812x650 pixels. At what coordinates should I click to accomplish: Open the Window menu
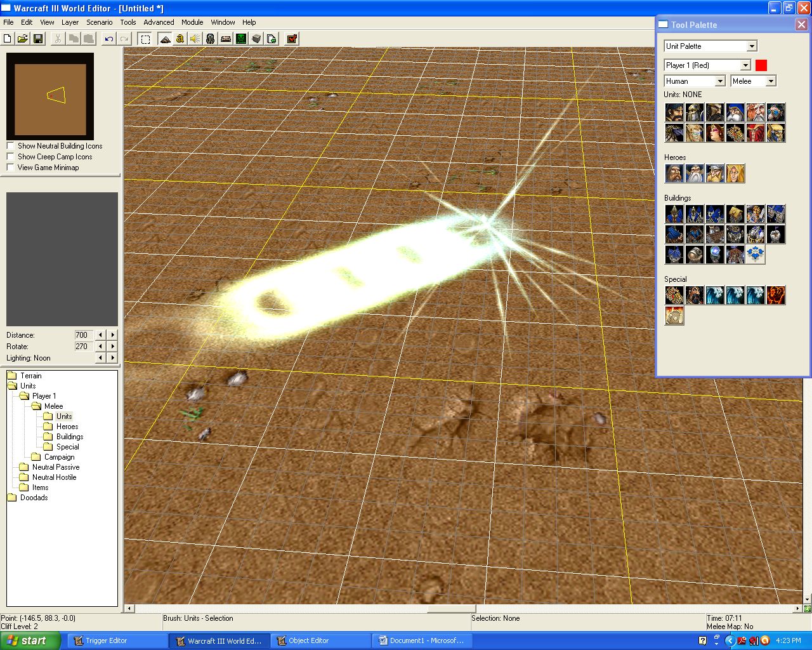tap(223, 22)
